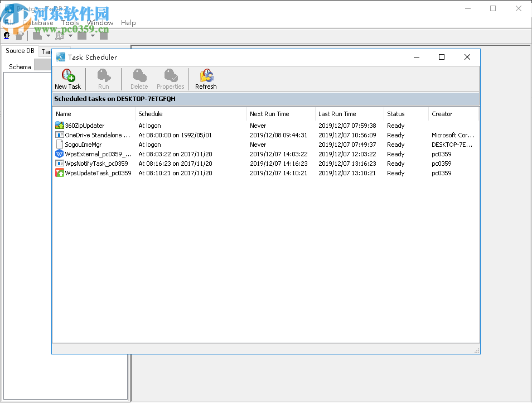Image resolution: width=532 pixels, height=403 pixels.
Task: Click the WpsExternal_pc0359 task icon
Action: [x=59, y=153]
